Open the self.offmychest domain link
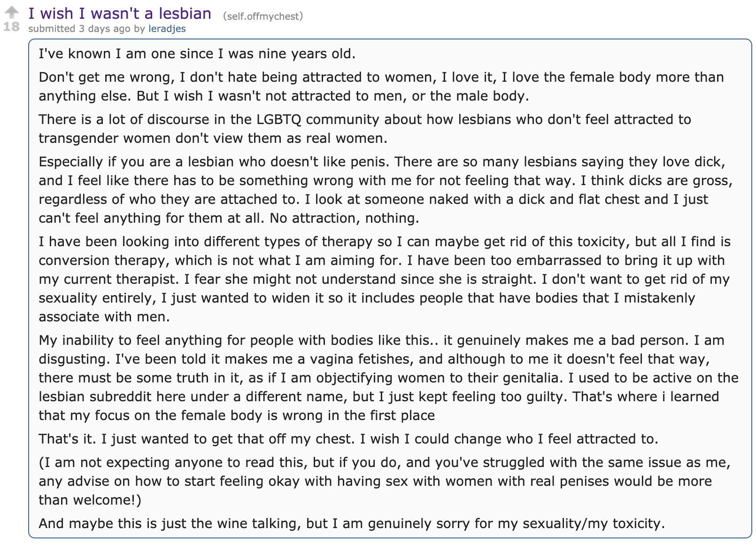The width and height of the screenshot is (756, 545). tap(263, 16)
